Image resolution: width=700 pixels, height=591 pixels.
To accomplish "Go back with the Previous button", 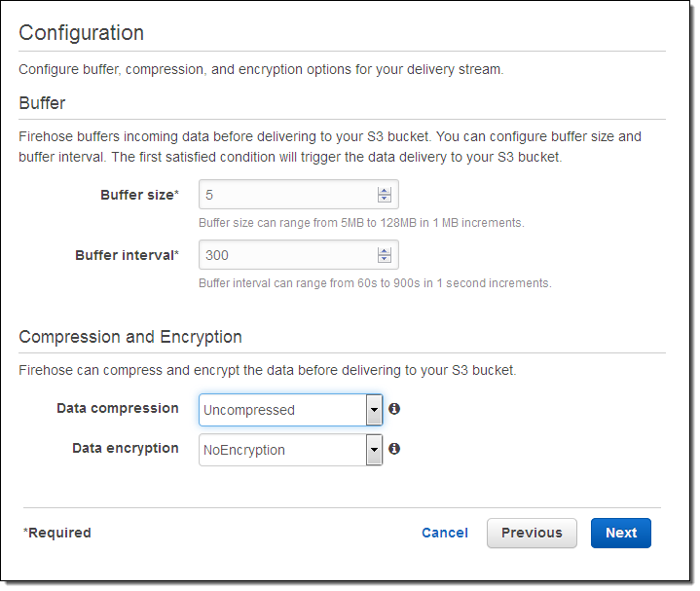I will click(x=532, y=533).
